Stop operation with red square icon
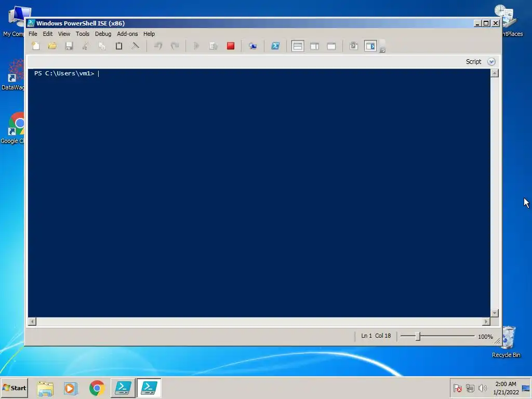 231,46
